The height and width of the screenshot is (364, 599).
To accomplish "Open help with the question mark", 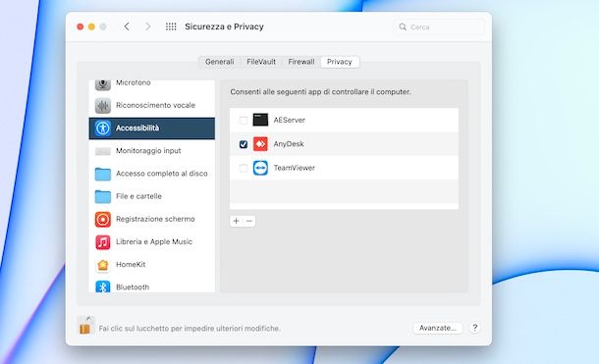I will [475, 328].
